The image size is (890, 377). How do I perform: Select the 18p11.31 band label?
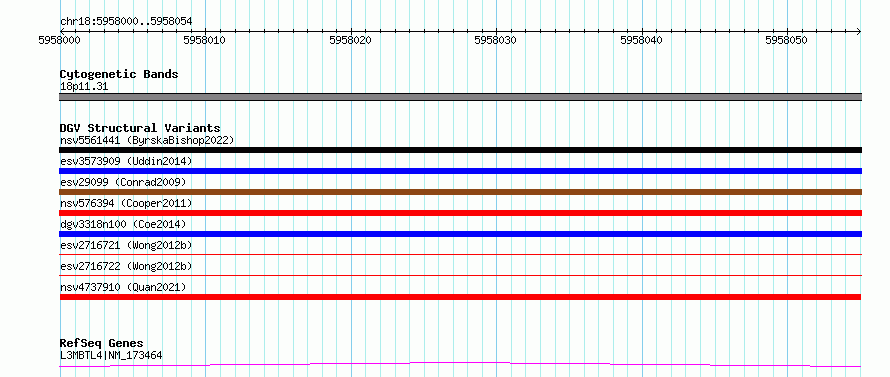(x=84, y=87)
